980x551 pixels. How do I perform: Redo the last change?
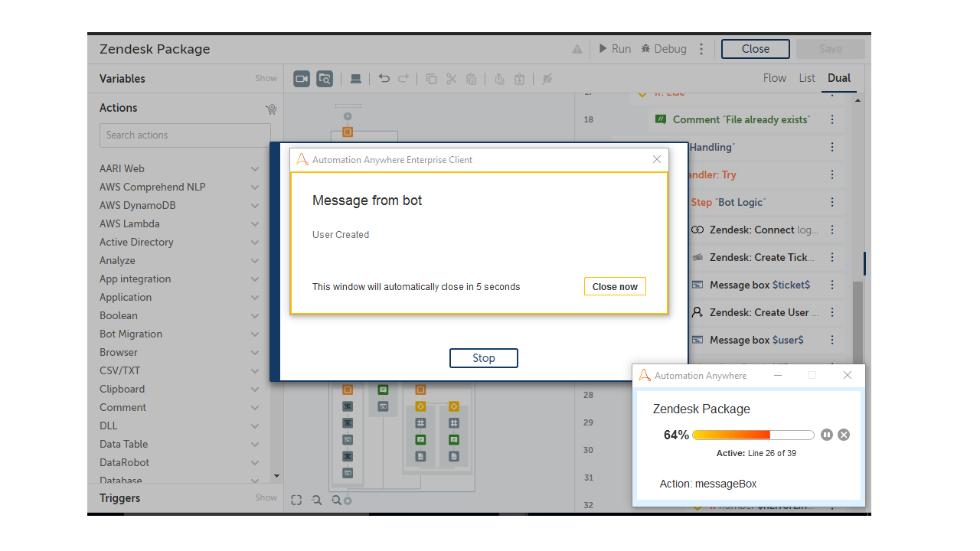pos(403,78)
